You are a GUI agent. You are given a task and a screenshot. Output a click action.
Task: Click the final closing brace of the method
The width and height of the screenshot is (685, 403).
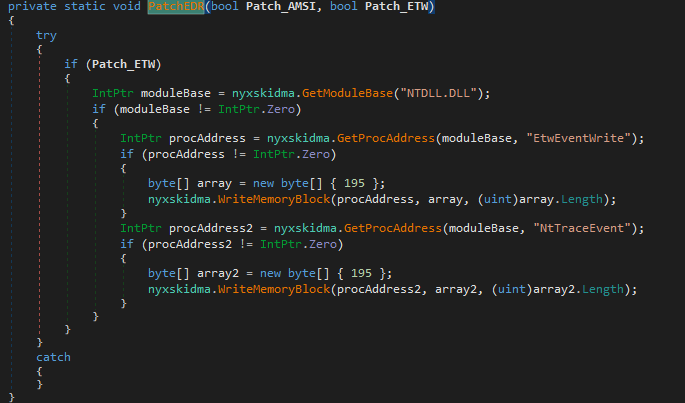point(11,397)
